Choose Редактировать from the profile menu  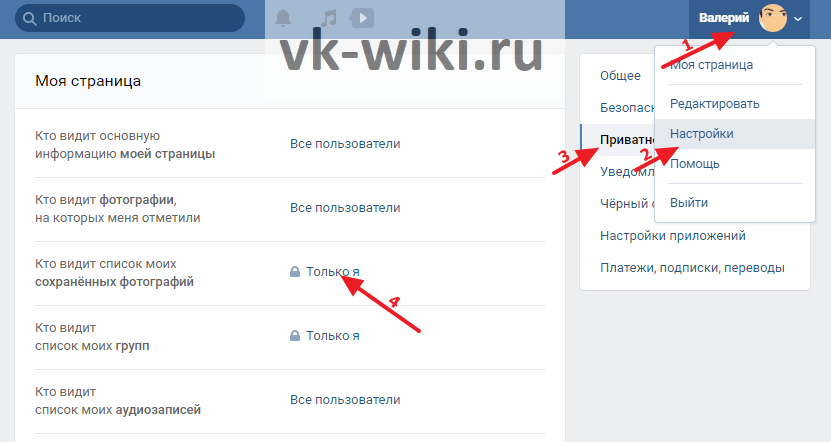click(x=735, y=104)
